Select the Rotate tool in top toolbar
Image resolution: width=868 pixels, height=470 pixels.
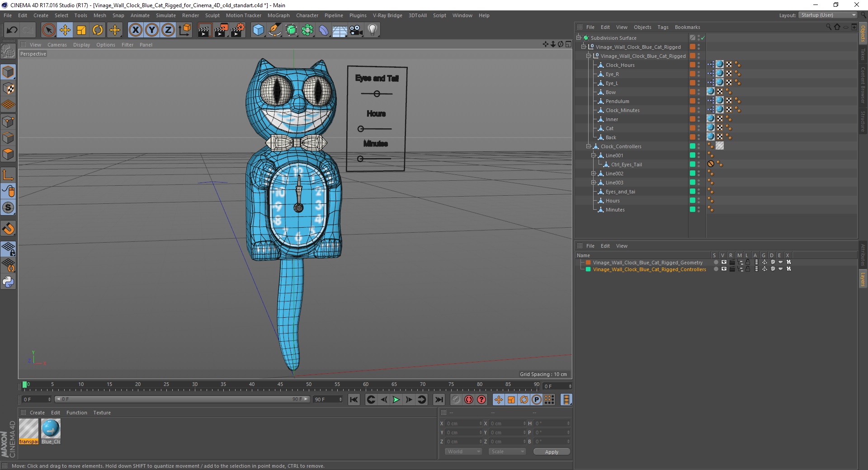98,30
